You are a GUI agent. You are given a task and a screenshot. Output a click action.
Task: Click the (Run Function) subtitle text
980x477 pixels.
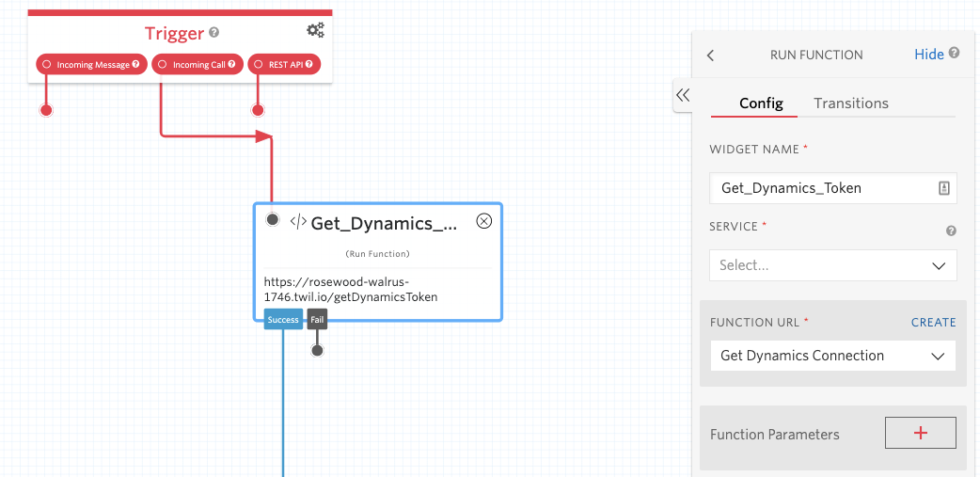[377, 254]
